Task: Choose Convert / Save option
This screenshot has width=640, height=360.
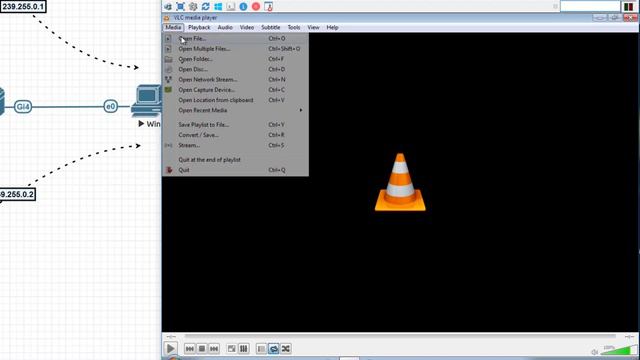Action: pos(236,135)
